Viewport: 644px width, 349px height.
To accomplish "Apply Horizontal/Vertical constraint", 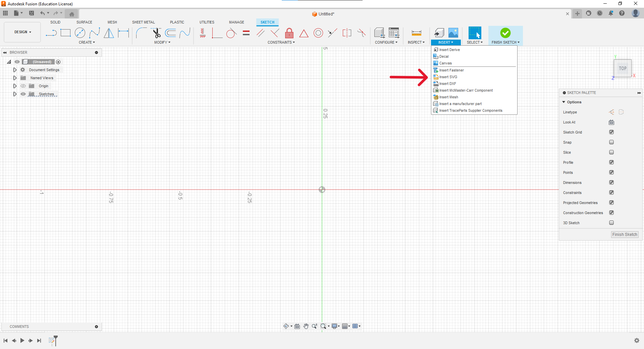I will [203, 33].
